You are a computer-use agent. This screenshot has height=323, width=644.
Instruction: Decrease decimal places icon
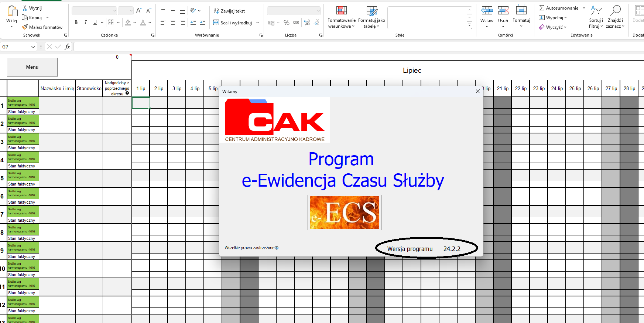316,23
